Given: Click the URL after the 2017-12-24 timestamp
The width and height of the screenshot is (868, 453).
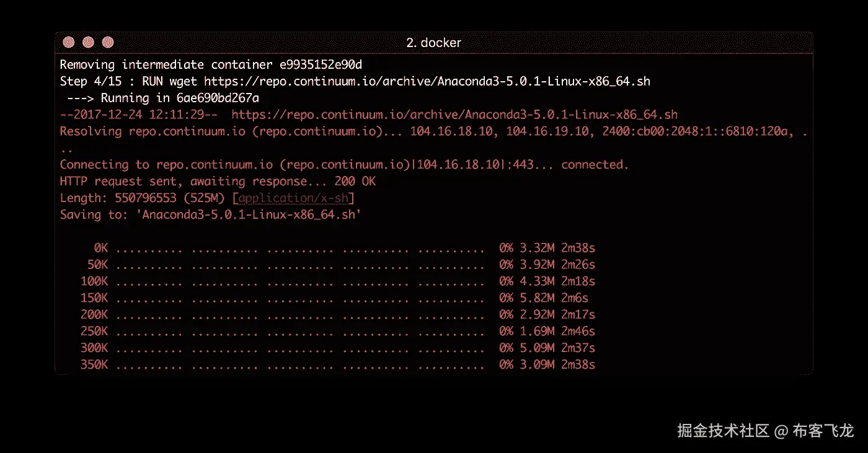Looking at the screenshot, I should point(454,115).
